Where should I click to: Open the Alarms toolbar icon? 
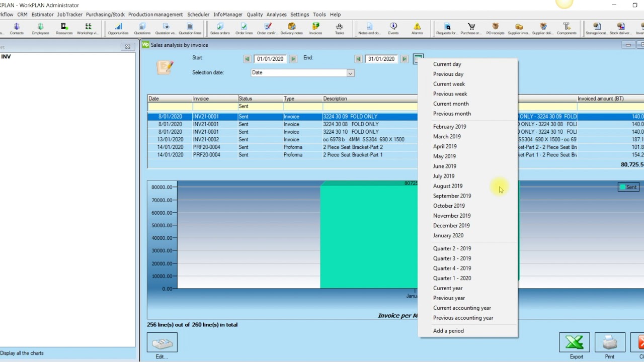click(x=417, y=29)
